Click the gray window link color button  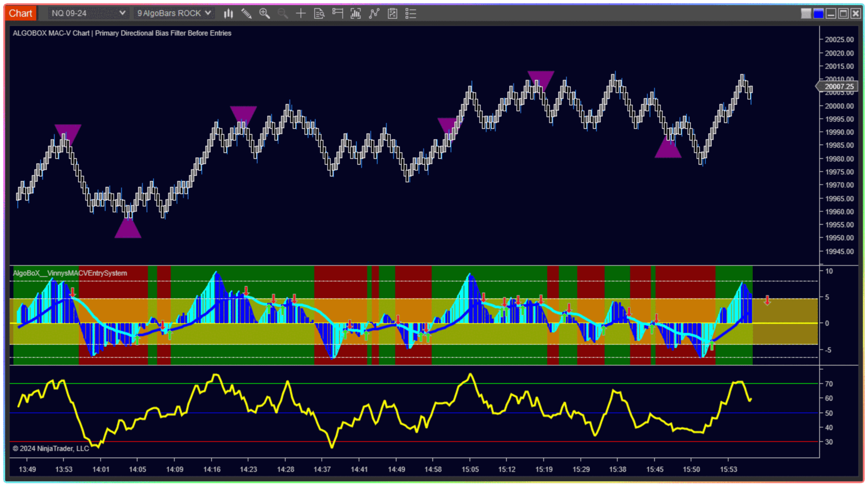pos(806,14)
